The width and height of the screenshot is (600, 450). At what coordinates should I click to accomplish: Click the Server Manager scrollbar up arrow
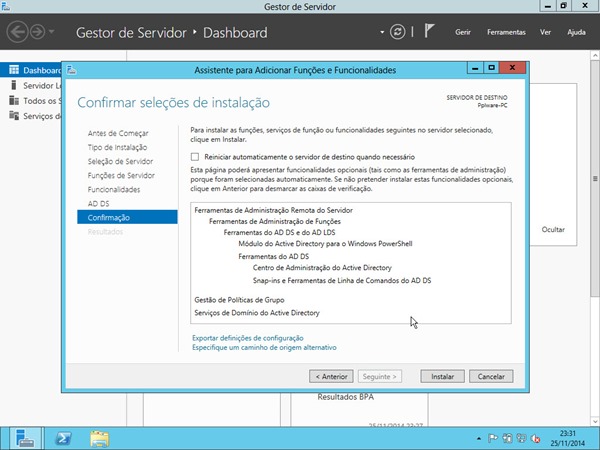(595, 55)
